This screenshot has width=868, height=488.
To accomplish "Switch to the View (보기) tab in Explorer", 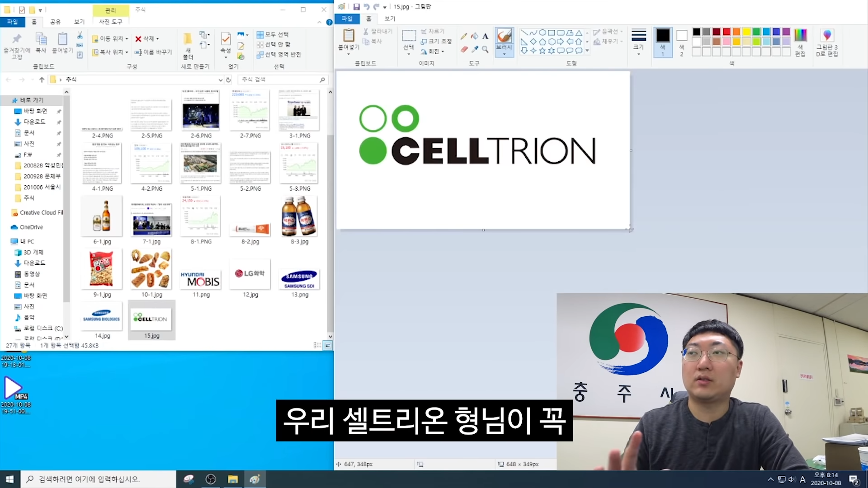I will tap(79, 22).
